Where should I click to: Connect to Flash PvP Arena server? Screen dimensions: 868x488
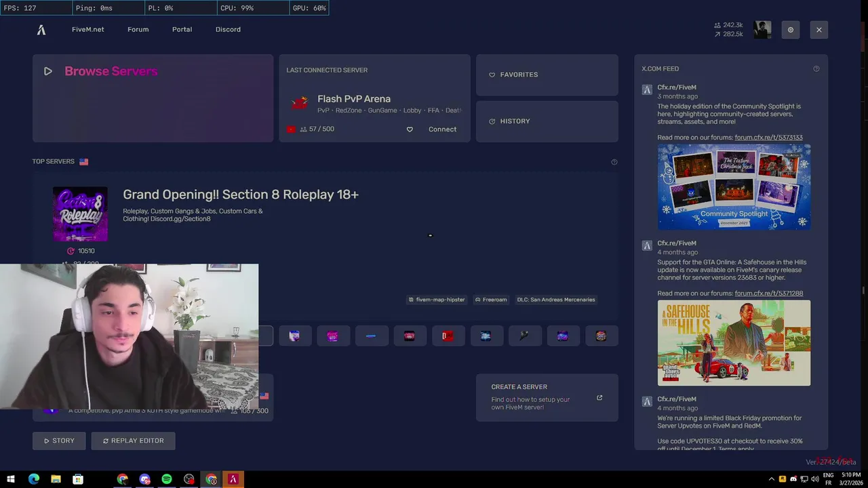(442, 129)
